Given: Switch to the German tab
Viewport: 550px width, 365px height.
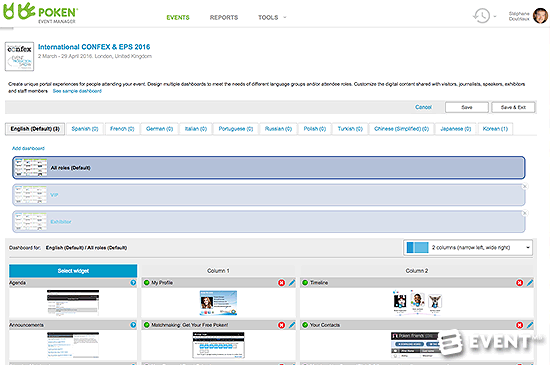Looking at the screenshot, I should coord(160,129).
